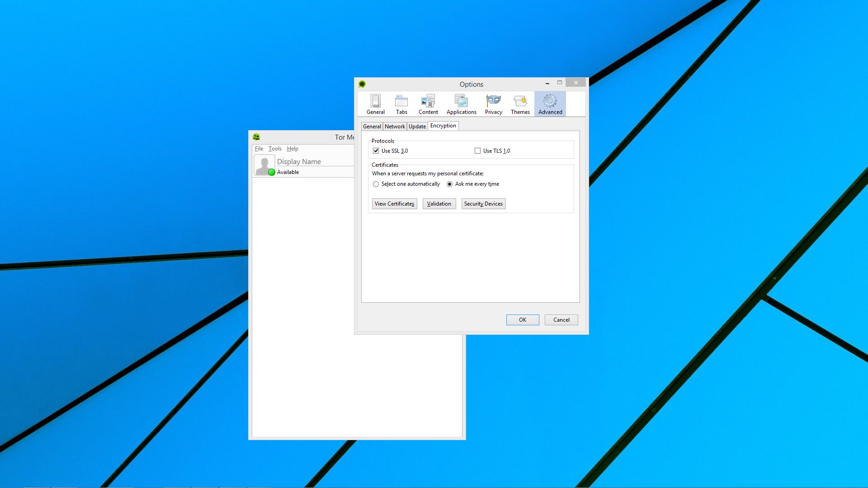Image resolution: width=868 pixels, height=488 pixels.
Task: Switch to the Network sub-tab
Action: click(x=395, y=127)
